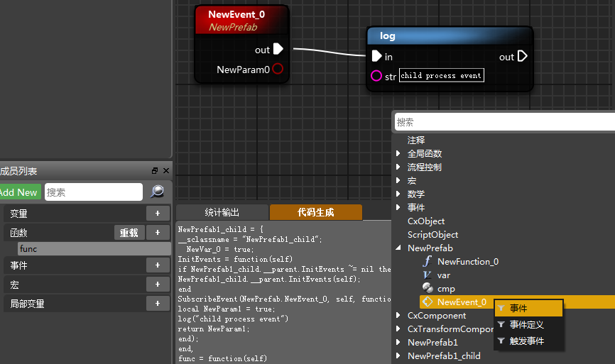Click the str text field on log node
Screen dimensions: 615x364
pyautogui.click(x=441, y=75)
